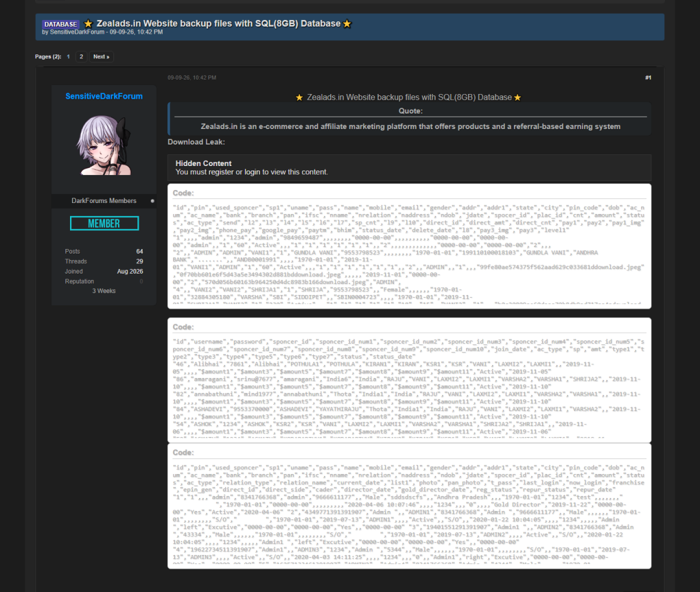Go to page 1 of the thread
The height and width of the screenshot is (592, 700).
coord(68,56)
